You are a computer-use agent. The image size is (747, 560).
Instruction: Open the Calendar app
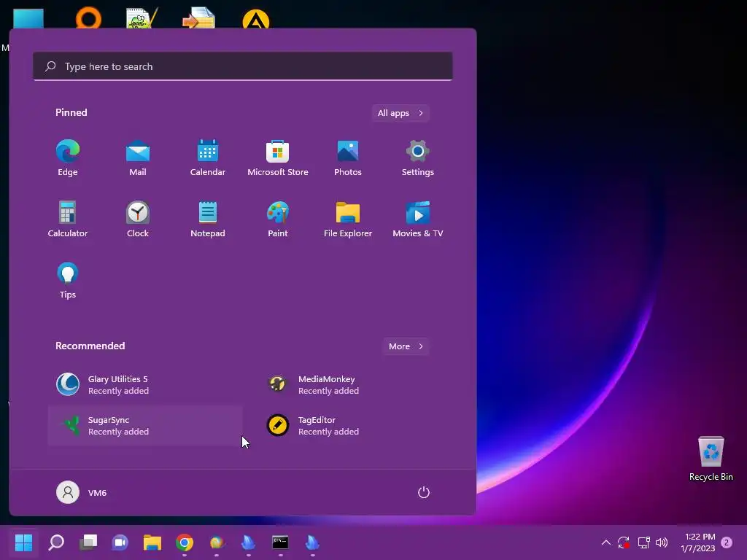208,158
